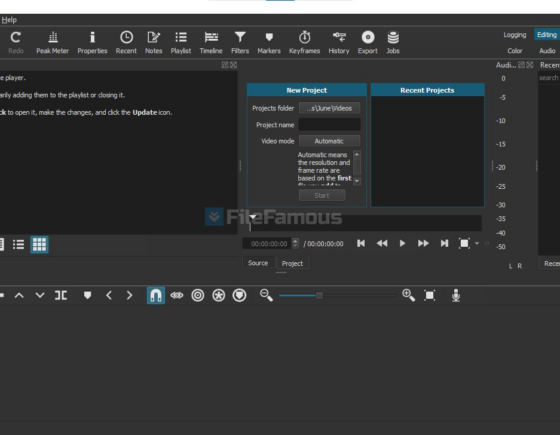This screenshot has width=560, height=435.
Task: Skip to the previous point in player
Action: [361, 244]
